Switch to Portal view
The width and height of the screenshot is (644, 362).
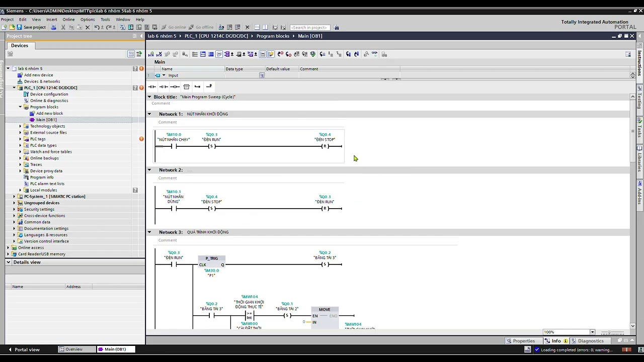pyautogui.click(x=24, y=349)
